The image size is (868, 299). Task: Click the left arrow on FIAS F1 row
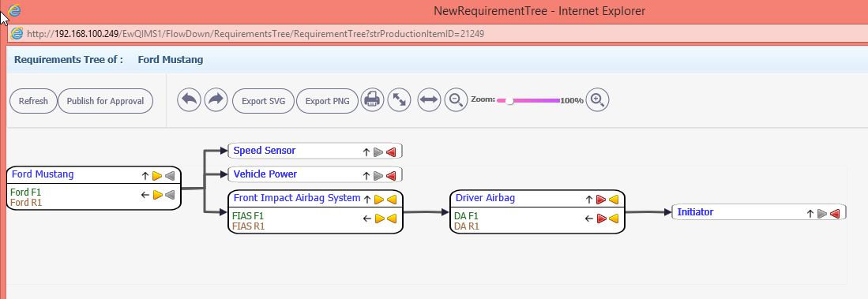click(366, 219)
